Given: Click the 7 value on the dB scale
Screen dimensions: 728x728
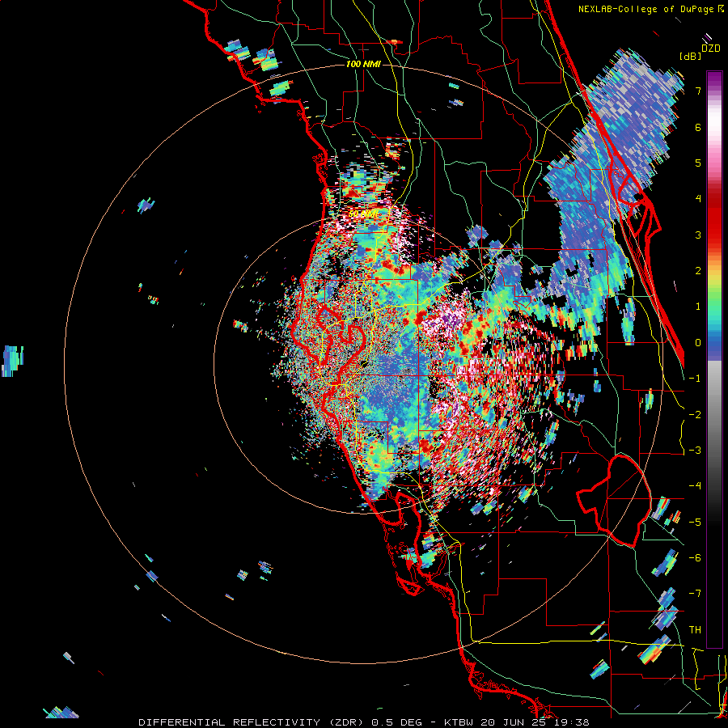Looking at the screenshot, I should pyautogui.click(x=698, y=91).
